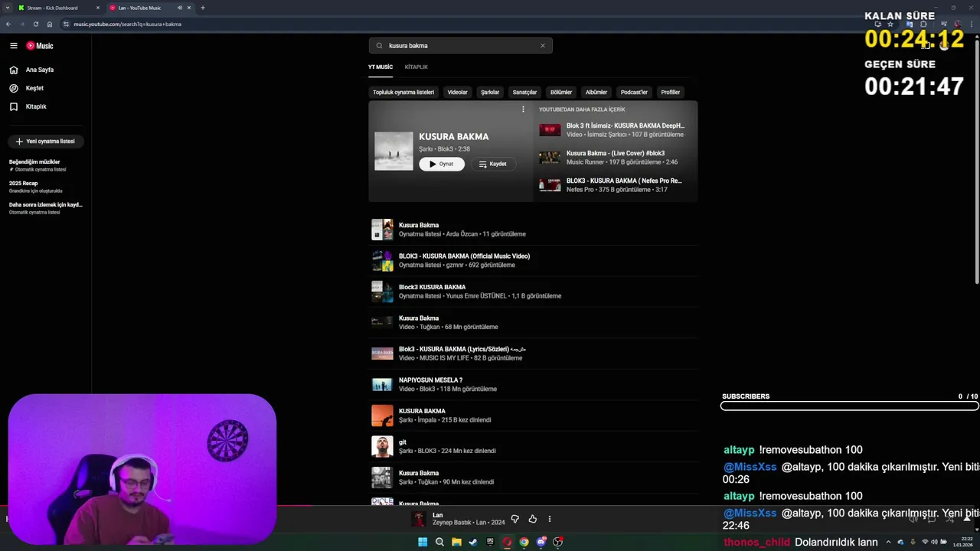Screen dimensions: 980x551
Task: Play the song git by BLOK3
Action: pyautogui.click(x=533, y=446)
